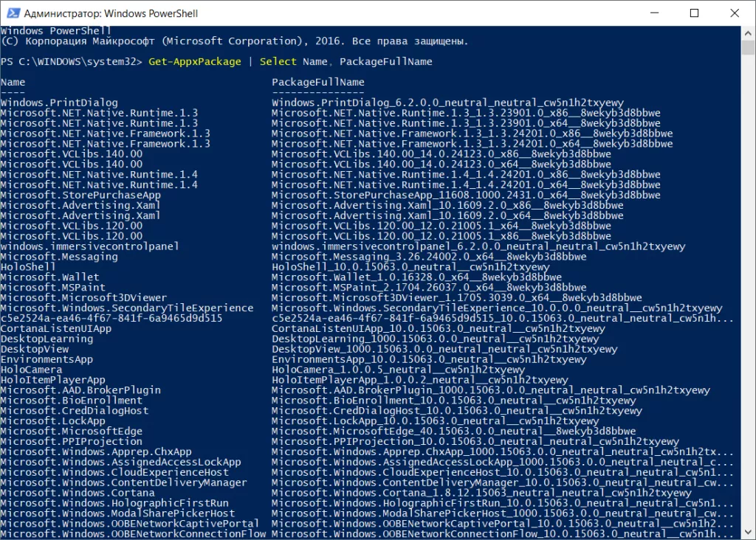Screen dimensions: 756x540
Task: Click Microsoft.Windows.Apprep.ChxApp name entry
Action: (96, 452)
